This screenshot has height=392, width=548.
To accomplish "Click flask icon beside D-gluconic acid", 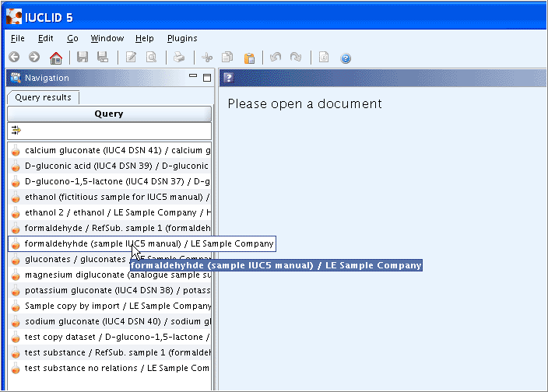I will pyautogui.click(x=16, y=166).
